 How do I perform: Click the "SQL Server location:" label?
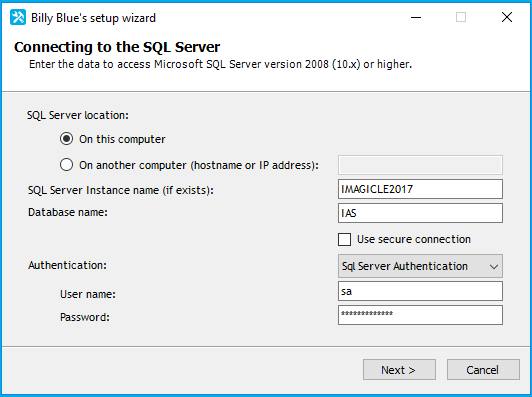click(78, 115)
